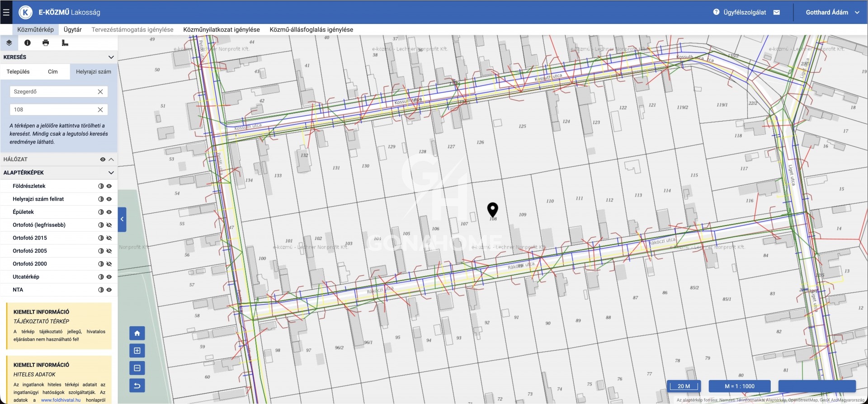This screenshot has width=868, height=404.
Task: Select the measure ruler tool
Action: [x=65, y=43]
